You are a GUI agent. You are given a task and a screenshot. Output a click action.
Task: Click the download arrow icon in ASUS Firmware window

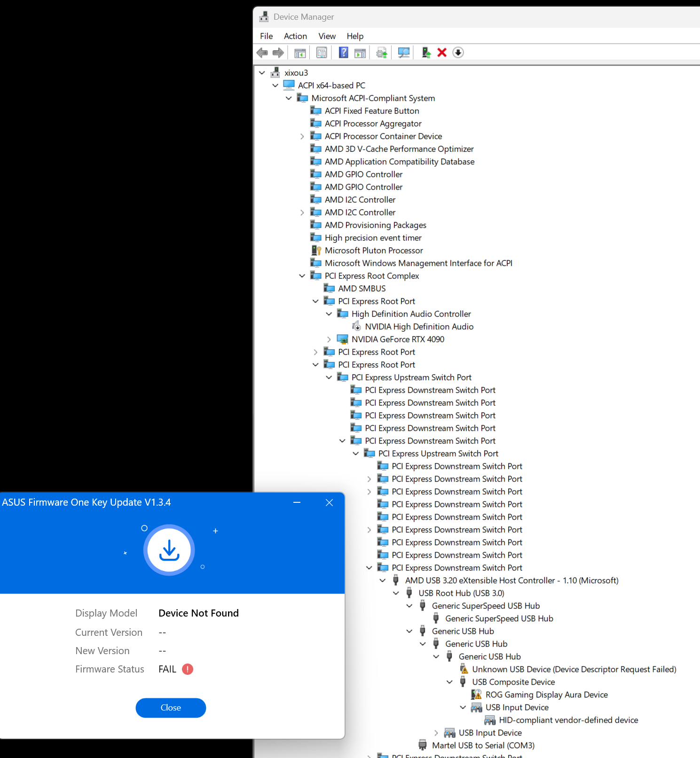click(x=169, y=550)
